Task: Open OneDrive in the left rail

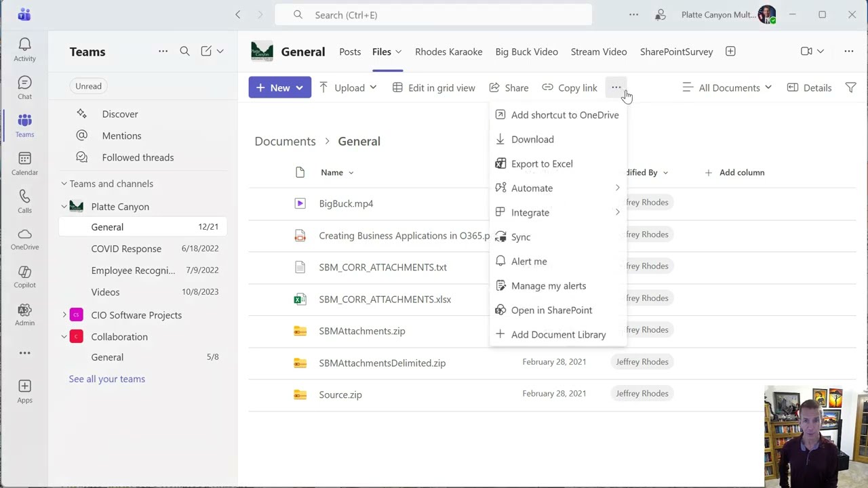Action: coord(24,239)
